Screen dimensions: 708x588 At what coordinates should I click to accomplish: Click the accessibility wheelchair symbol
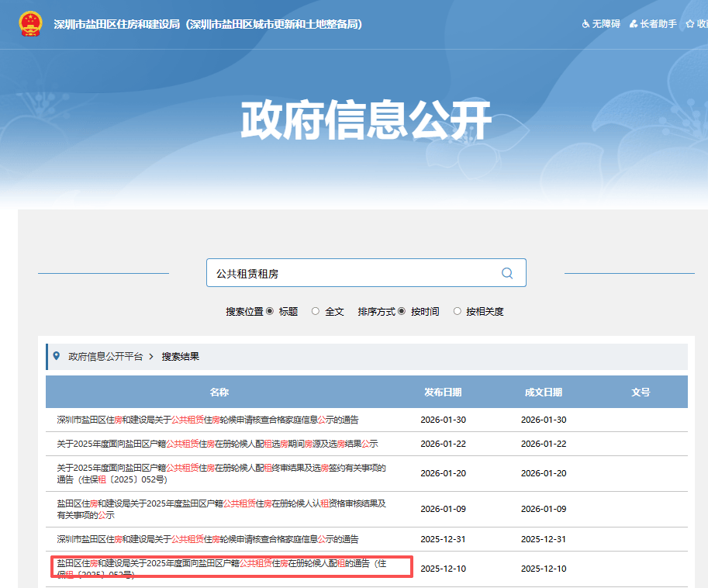[x=585, y=24]
